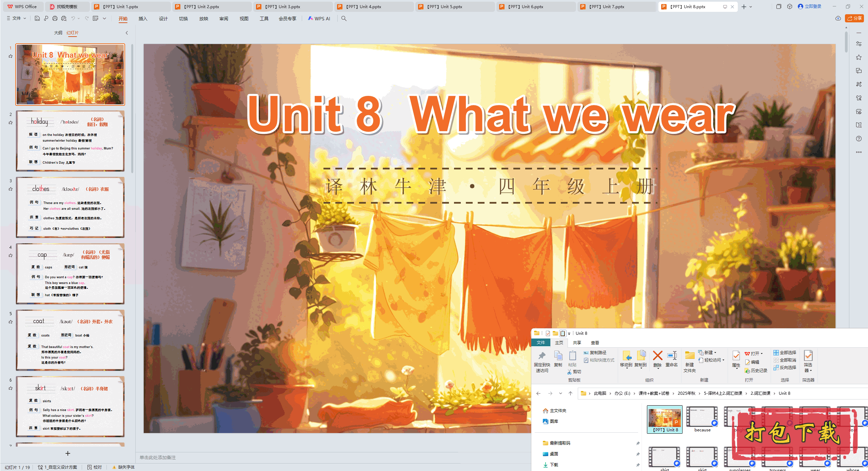Open WPS AI assistant
Viewport: 868px width, 471px height.
coord(319,19)
